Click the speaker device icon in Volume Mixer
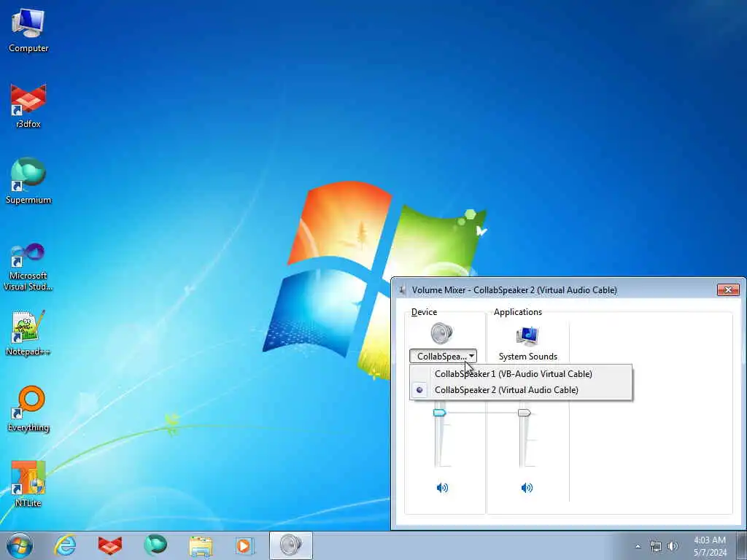 441,332
